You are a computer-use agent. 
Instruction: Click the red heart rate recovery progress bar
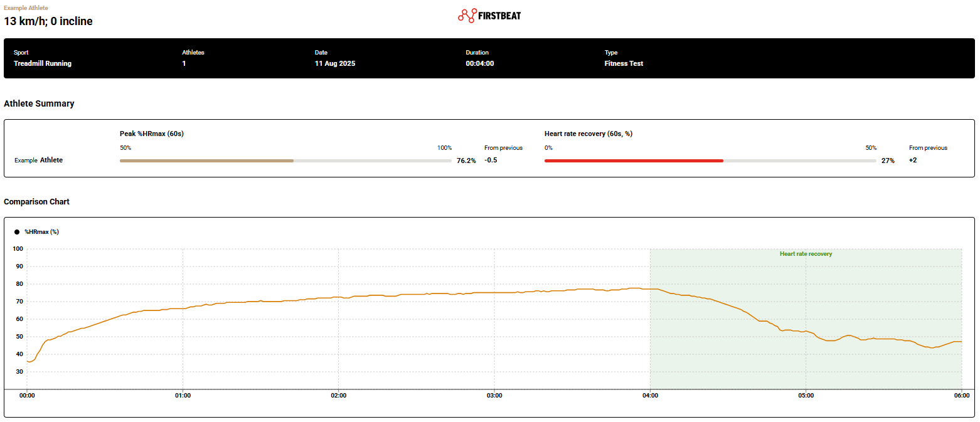click(634, 160)
